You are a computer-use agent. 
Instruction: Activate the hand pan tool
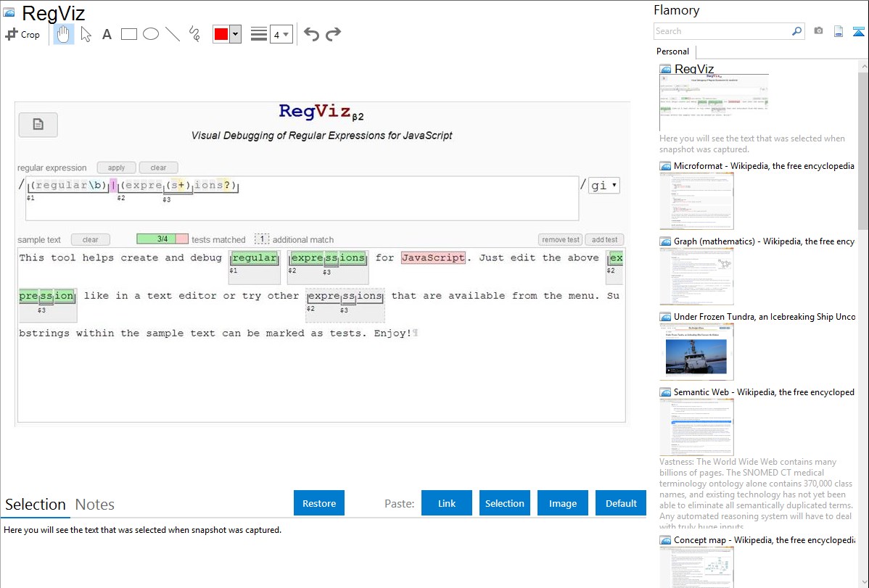(63, 34)
